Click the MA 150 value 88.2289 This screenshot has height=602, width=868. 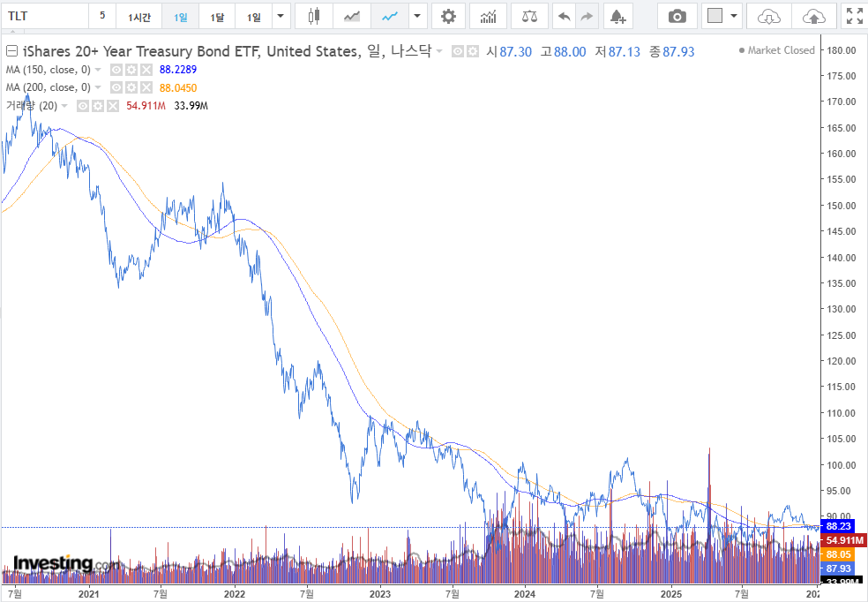click(177, 70)
